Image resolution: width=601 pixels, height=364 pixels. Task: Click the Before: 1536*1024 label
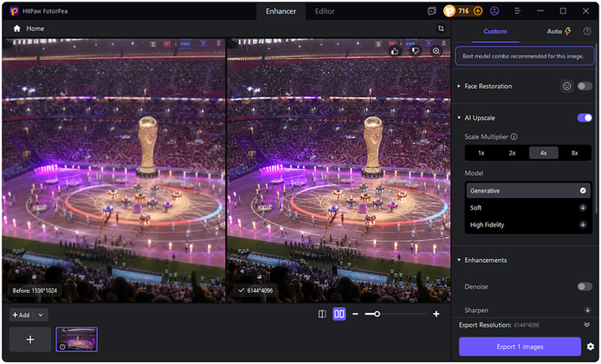point(35,290)
